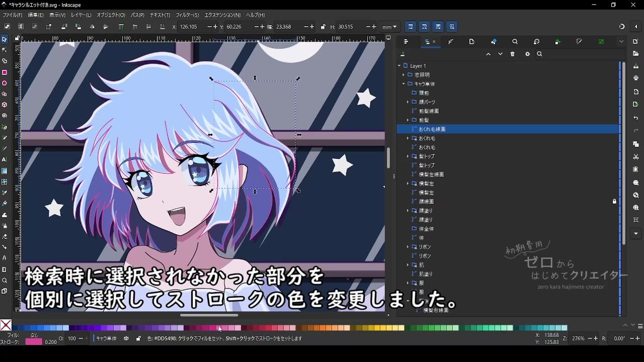The image size is (644, 362).
Task: Select the 横髪左線画 layer row
Action: coord(508,174)
